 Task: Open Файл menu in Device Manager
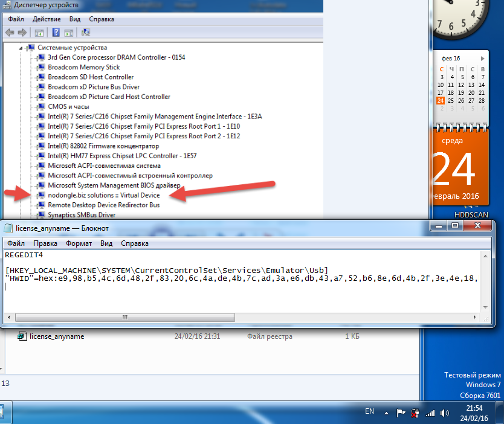click(x=16, y=19)
